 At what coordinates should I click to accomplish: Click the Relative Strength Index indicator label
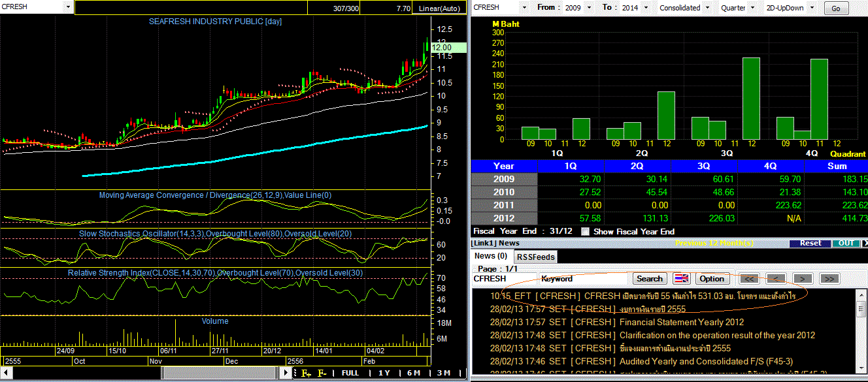[215, 272]
